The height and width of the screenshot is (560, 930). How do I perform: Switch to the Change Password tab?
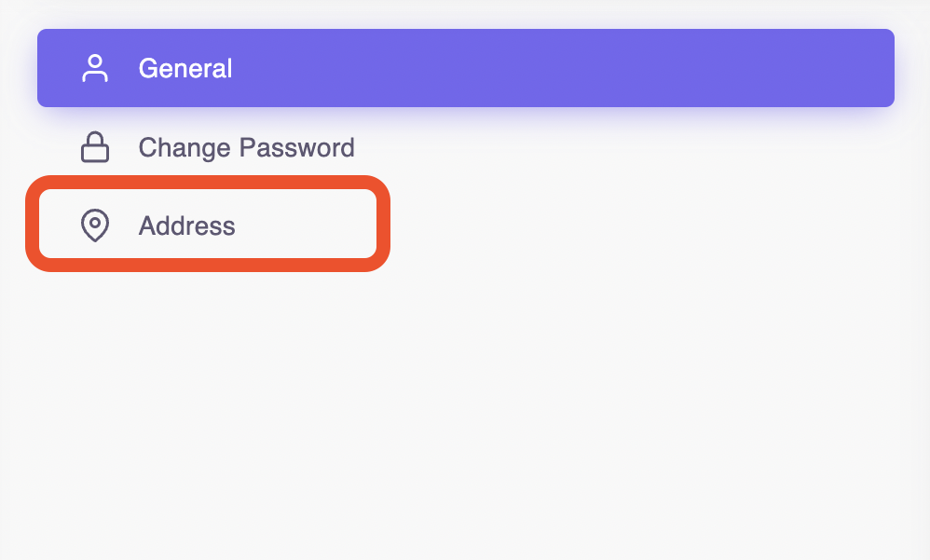[246, 147]
